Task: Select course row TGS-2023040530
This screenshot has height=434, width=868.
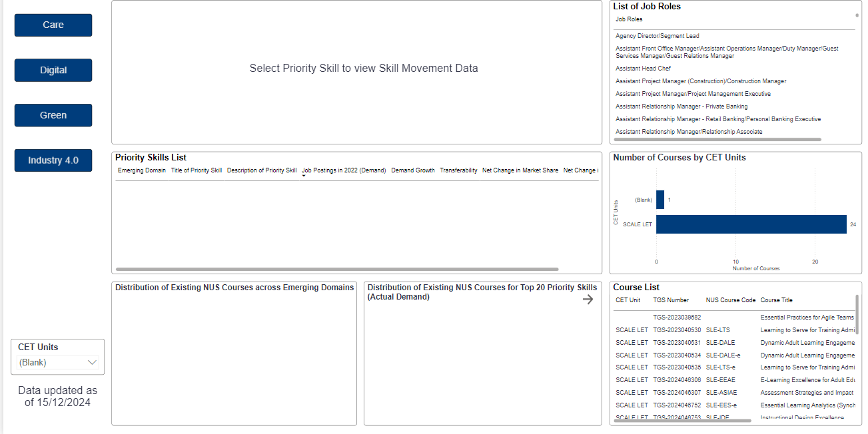Action: click(x=677, y=330)
